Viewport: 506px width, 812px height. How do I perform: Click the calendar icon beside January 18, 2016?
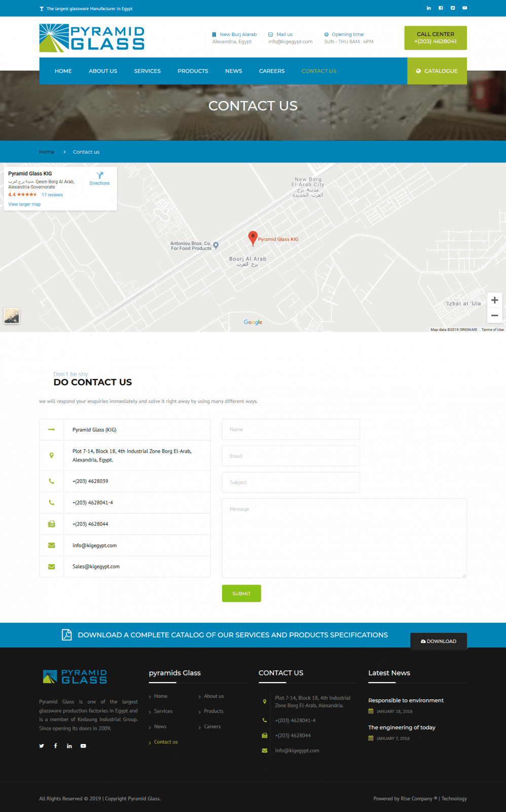(x=371, y=711)
